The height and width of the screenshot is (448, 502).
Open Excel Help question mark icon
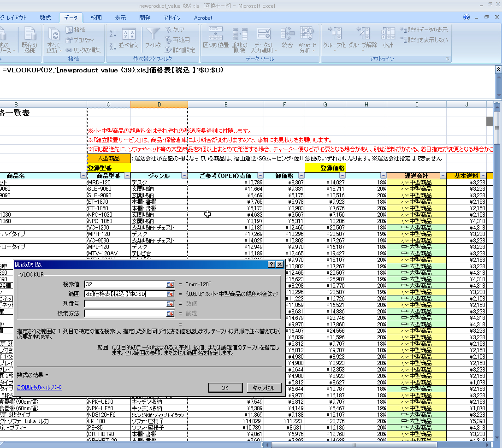[x=467, y=17]
